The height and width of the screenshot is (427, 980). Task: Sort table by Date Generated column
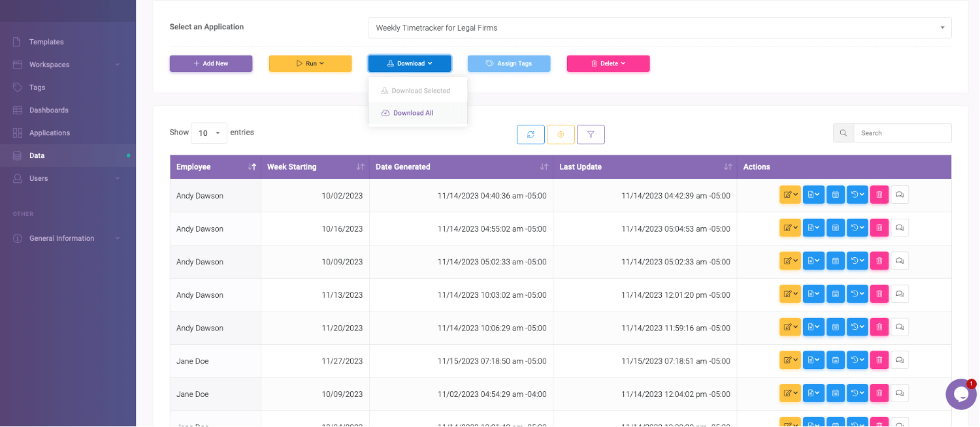(x=461, y=166)
